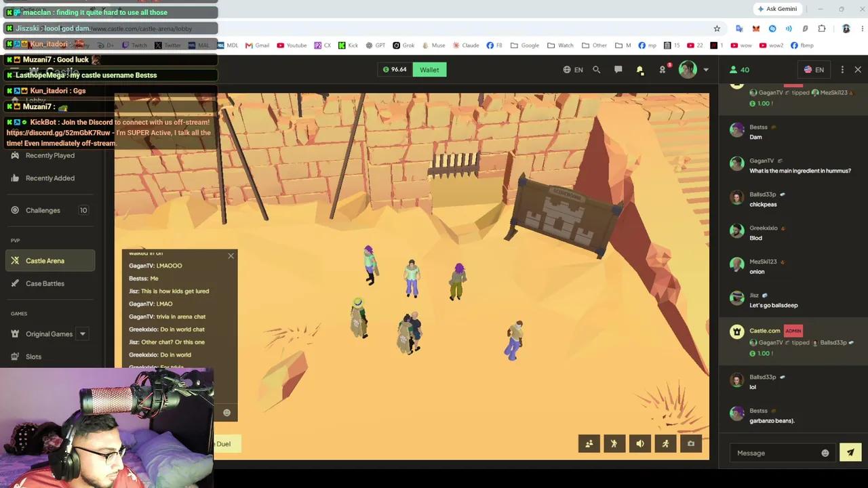This screenshot has width=868, height=488.
Task: Open the Wallet button
Action: click(429, 70)
